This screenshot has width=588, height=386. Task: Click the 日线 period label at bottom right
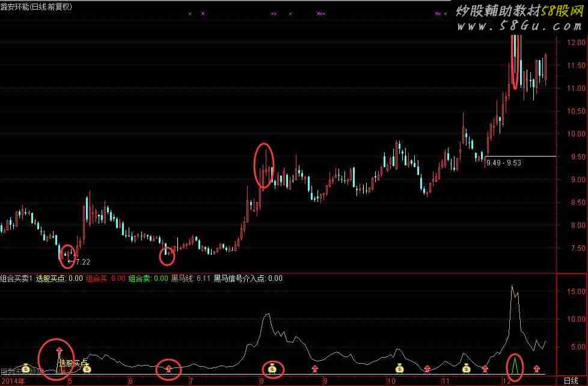(571, 381)
